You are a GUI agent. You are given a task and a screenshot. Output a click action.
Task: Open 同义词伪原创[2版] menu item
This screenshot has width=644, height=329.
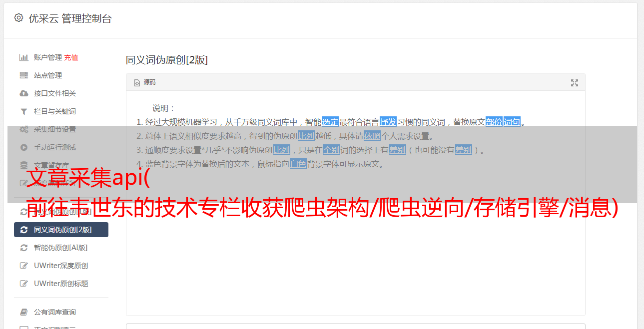pyautogui.click(x=61, y=230)
